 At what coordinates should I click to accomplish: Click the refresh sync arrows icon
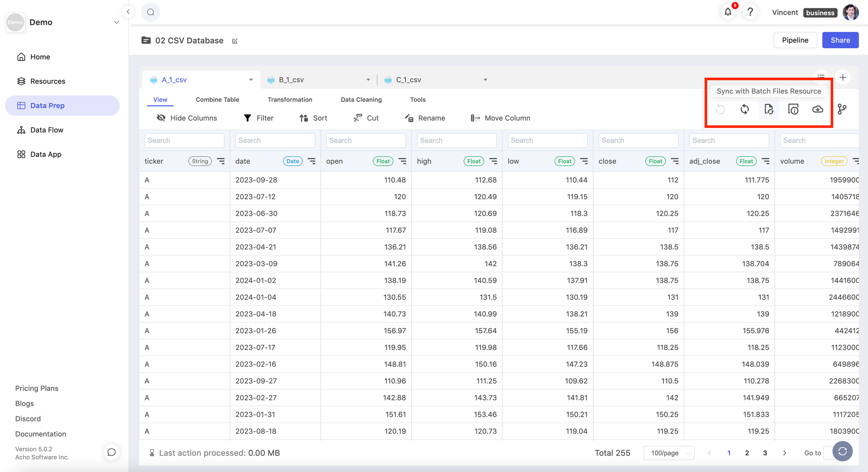coord(744,109)
